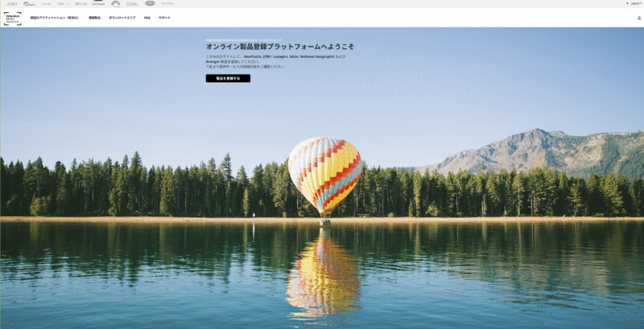Click the オンライン製品登録プラットフォームへようこそ heading
This screenshot has width=644, height=329.
pyautogui.click(x=279, y=47)
